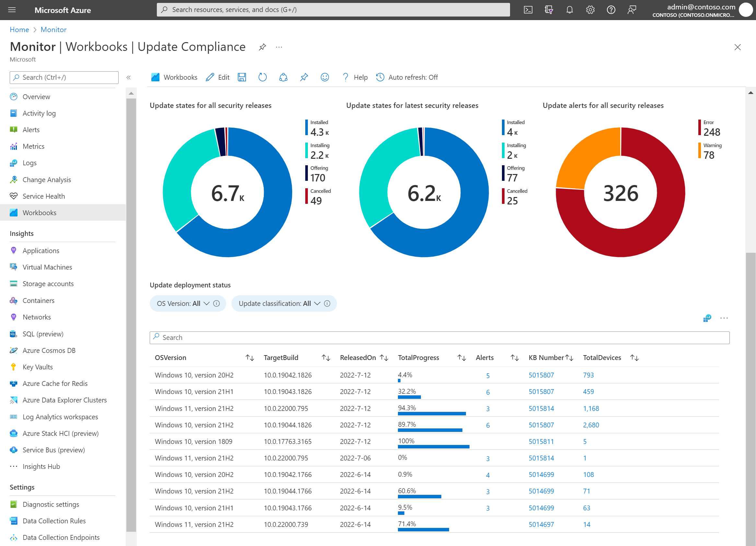
Task: Select Virtual Machines under Insights
Action: 47,267
